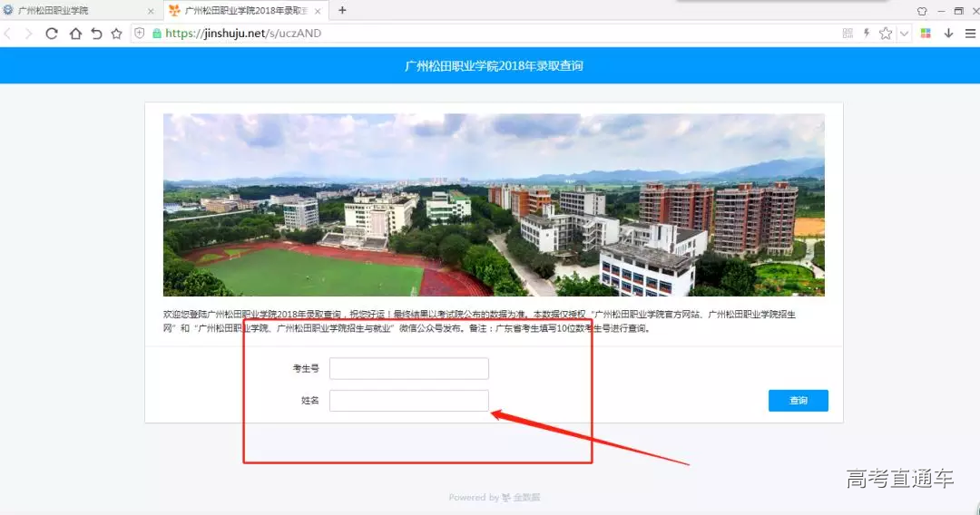Select the 广州松田职业学院2018年录取 tab
Viewport: 980px width, 515px height.
tap(246, 11)
